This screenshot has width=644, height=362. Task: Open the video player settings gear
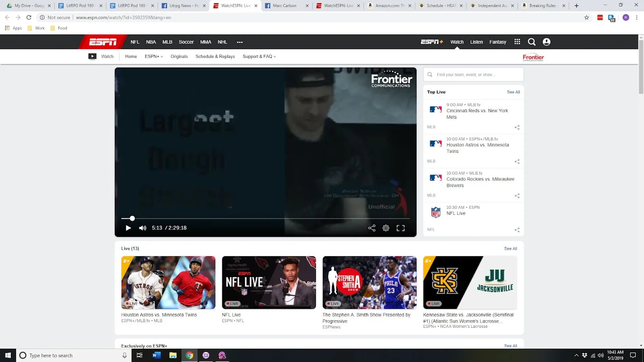386,228
